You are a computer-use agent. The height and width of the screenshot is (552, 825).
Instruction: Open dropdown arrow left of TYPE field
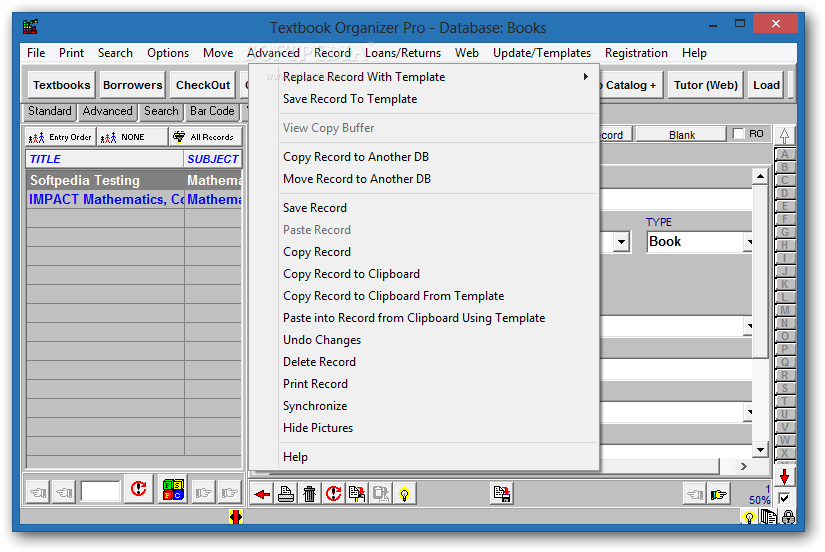pyautogui.click(x=621, y=242)
